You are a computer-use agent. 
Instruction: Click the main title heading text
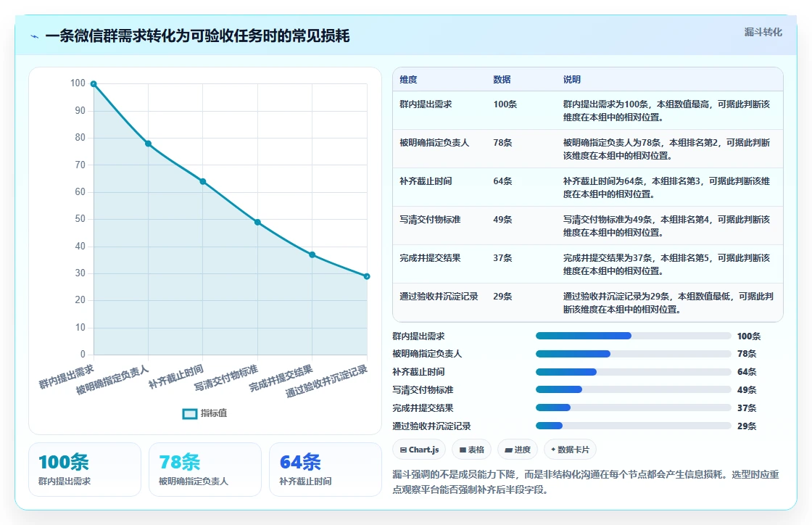pyautogui.click(x=197, y=36)
